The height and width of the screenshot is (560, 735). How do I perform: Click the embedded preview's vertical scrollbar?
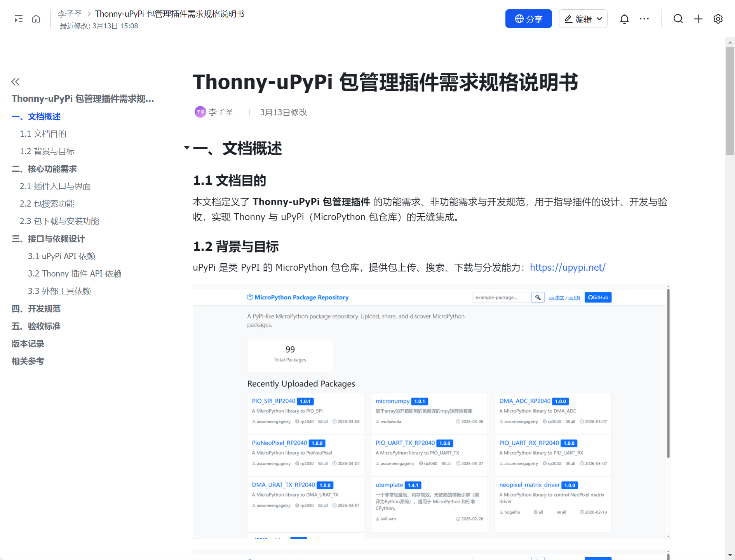pyautogui.click(x=668, y=374)
